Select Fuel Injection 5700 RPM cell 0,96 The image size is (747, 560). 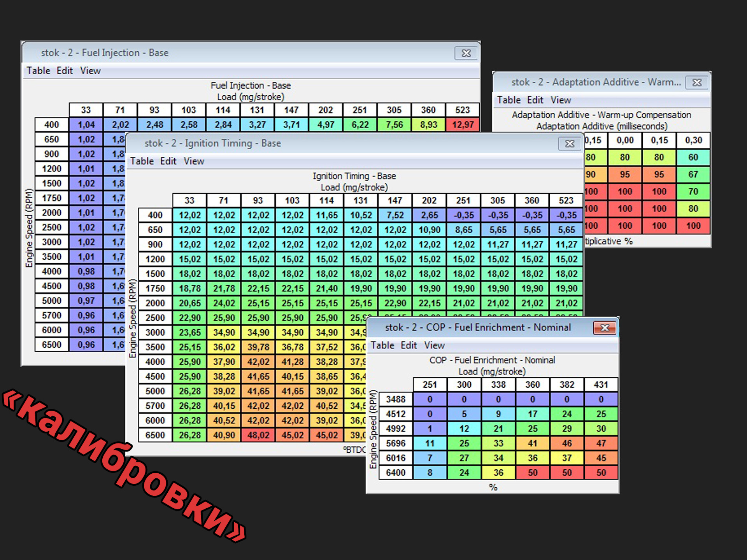[x=86, y=315]
